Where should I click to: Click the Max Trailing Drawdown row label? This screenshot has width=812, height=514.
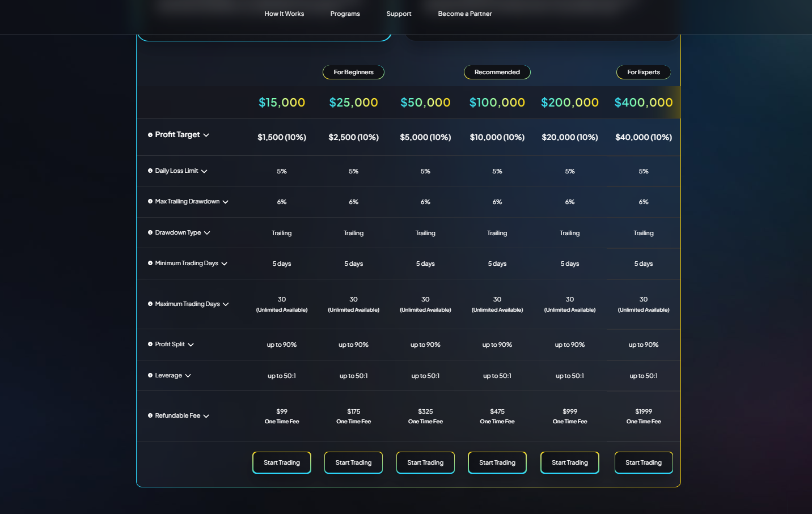coord(187,201)
